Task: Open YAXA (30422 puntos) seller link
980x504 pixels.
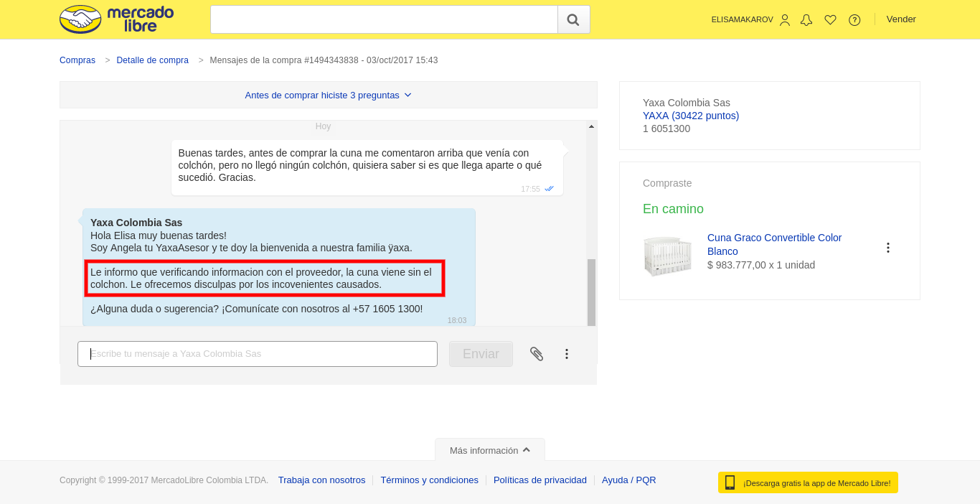Action: [x=691, y=116]
